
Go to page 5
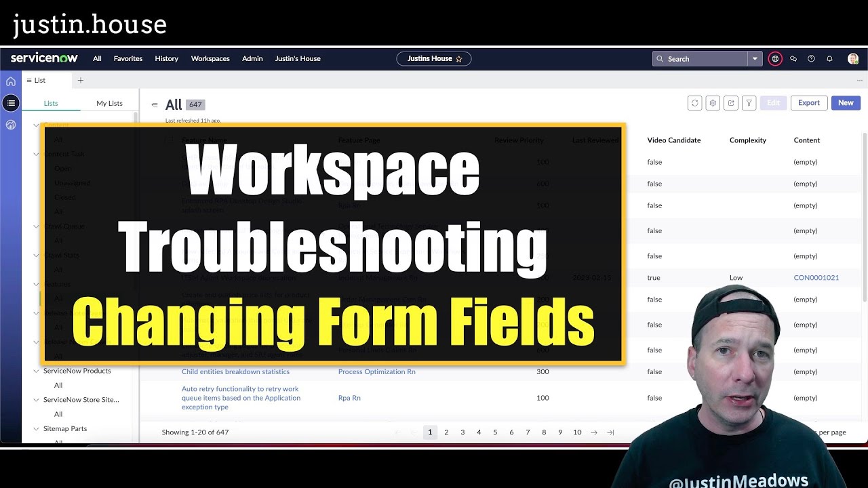[495, 432]
